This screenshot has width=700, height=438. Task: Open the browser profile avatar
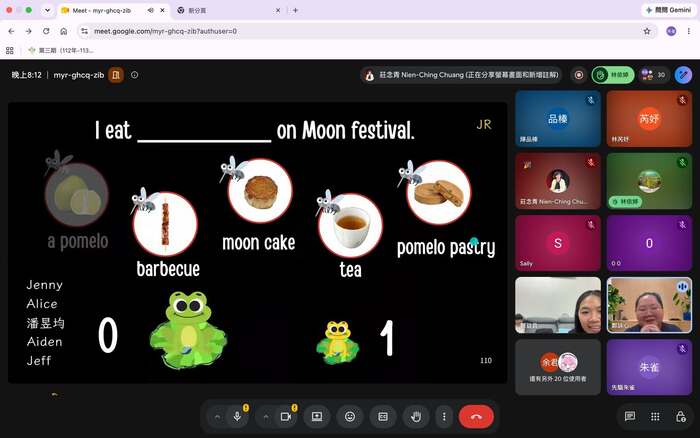pos(671,31)
